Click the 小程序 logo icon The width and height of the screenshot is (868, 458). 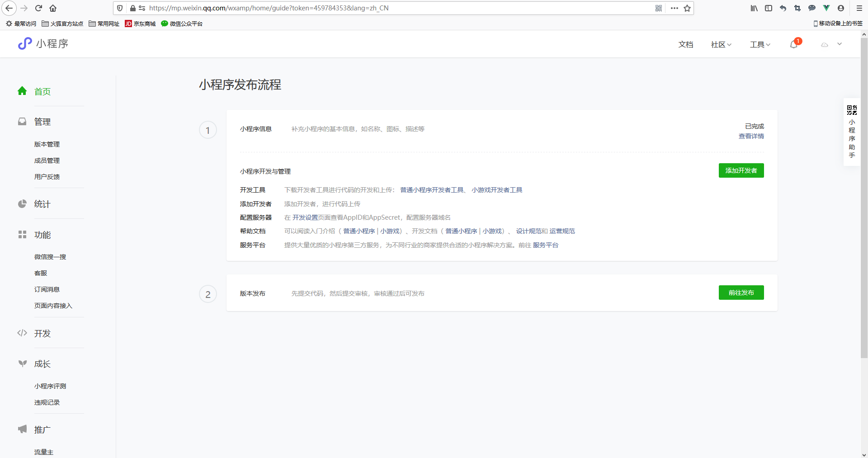[25, 43]
